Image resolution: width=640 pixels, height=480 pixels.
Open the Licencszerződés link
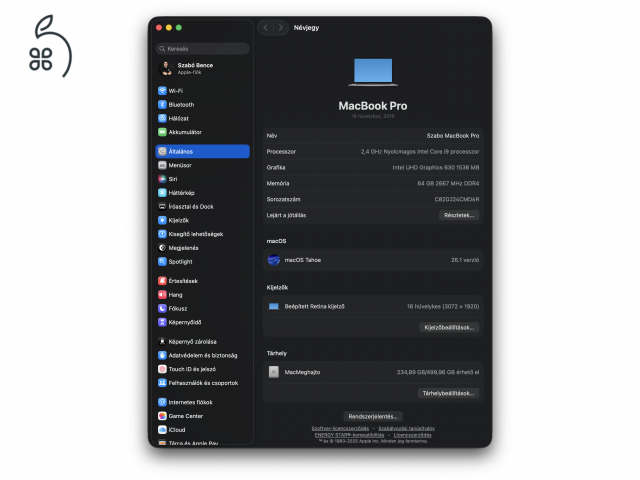click(x=412, y=435)
